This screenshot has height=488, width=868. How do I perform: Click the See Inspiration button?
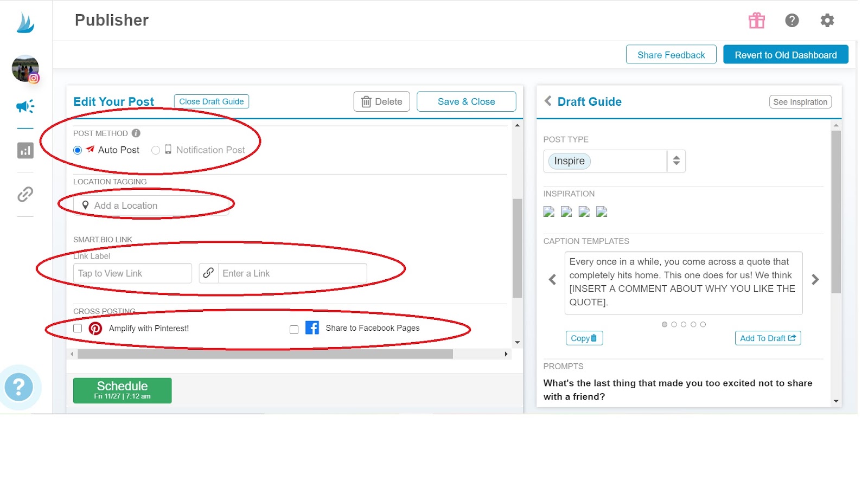[800, 102]
